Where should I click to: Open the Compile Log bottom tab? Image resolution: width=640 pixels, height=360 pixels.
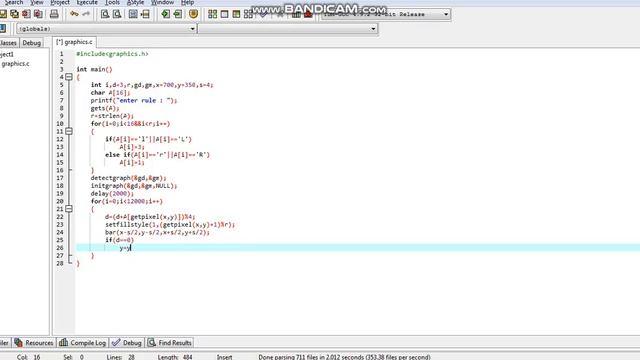(x=83, y=343)
